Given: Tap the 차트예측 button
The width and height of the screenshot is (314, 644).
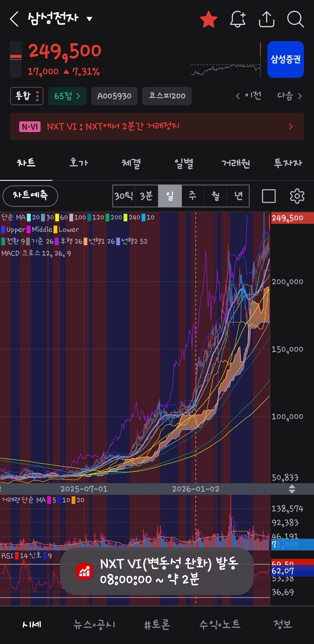Looking at the screenshot, I should tap(30, 196).
